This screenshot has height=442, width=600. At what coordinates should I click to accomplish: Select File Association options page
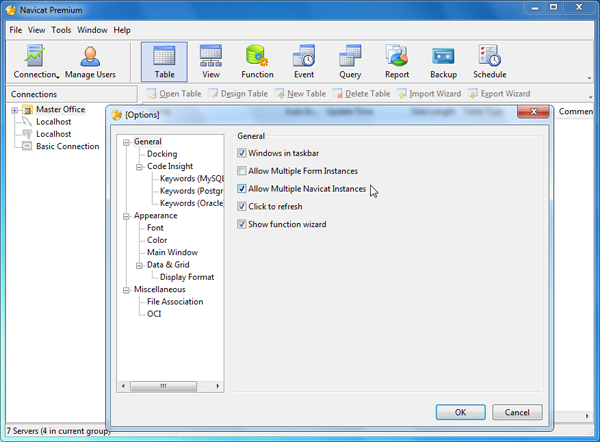click(175, 302)
